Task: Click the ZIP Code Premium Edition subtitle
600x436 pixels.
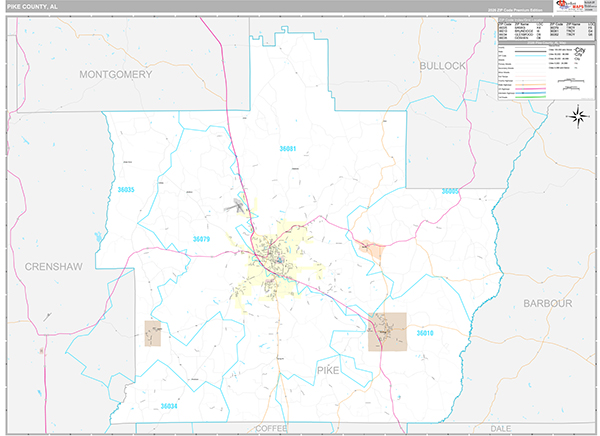Action: tap(515, 10)
